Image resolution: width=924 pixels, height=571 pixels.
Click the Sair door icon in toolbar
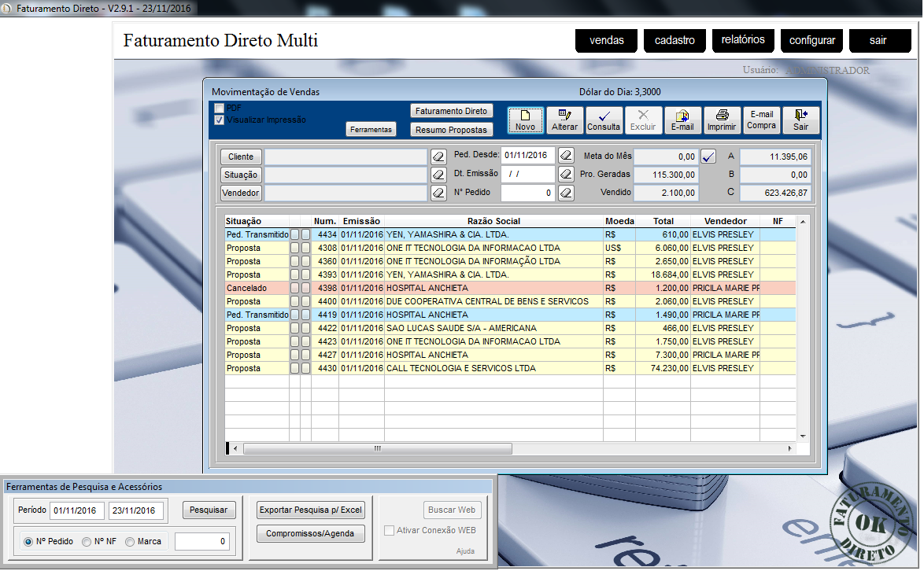pyautogui.click(x=800, y=116)
